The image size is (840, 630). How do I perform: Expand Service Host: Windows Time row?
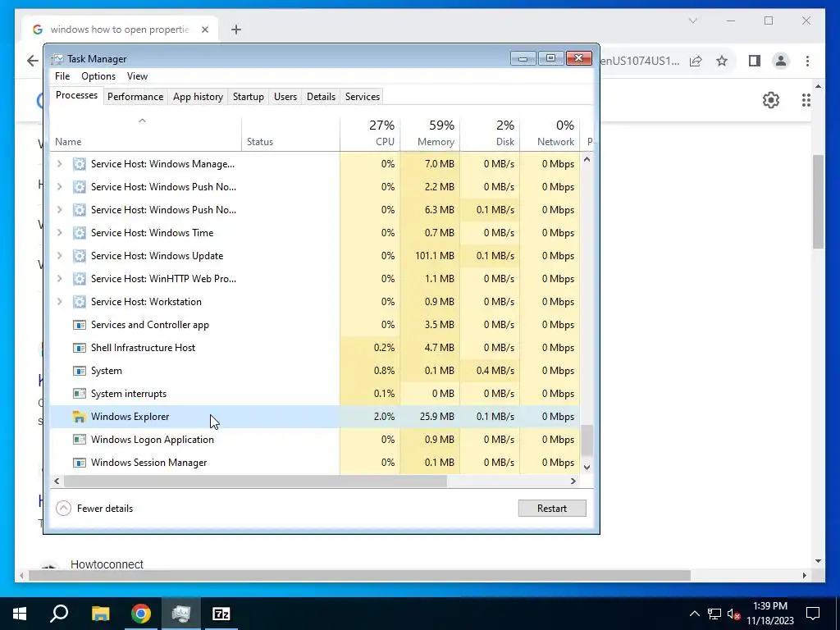point(59,232)
